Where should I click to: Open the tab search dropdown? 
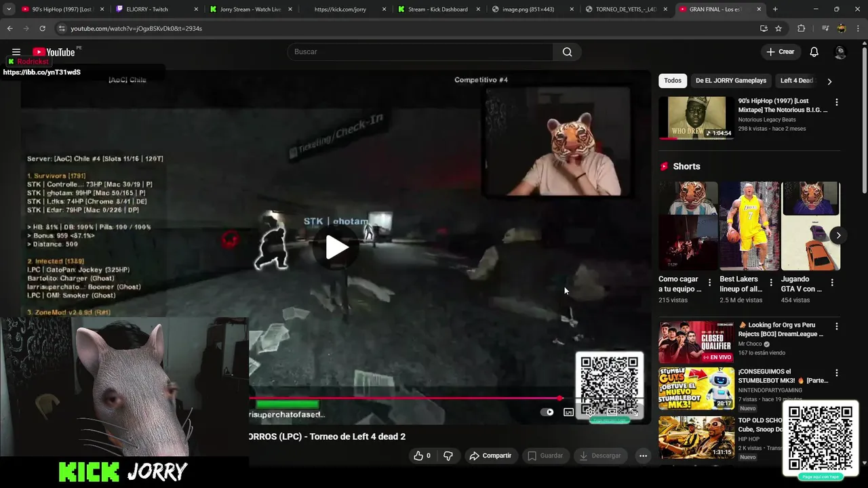pos(9,9)
